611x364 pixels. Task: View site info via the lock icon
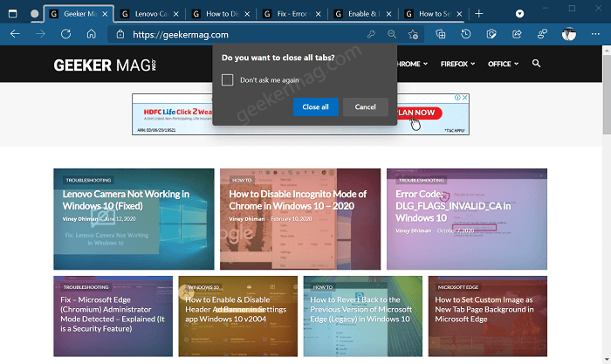[120, 35]
